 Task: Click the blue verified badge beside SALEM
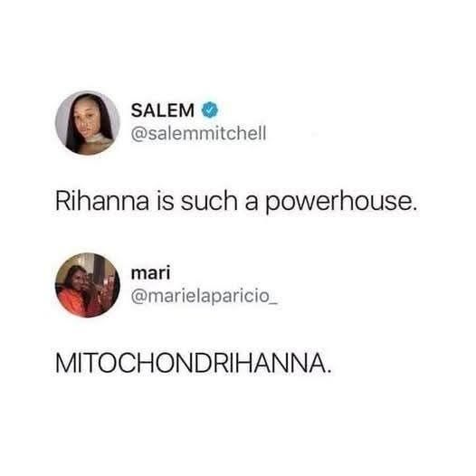[210, 109]
